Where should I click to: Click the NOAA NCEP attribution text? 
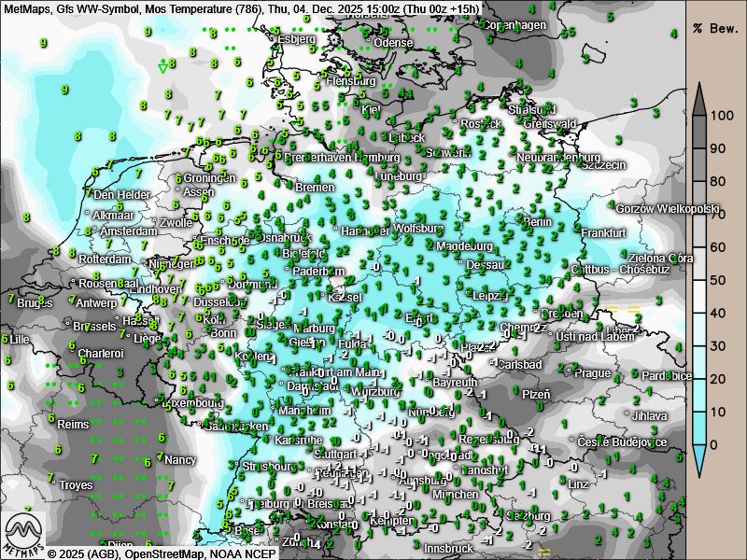pyautogui.click(x=247, y=553)
